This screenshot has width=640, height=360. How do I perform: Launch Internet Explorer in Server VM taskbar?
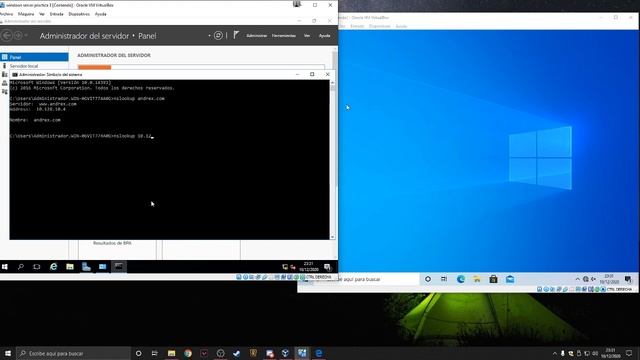(53, 267)
